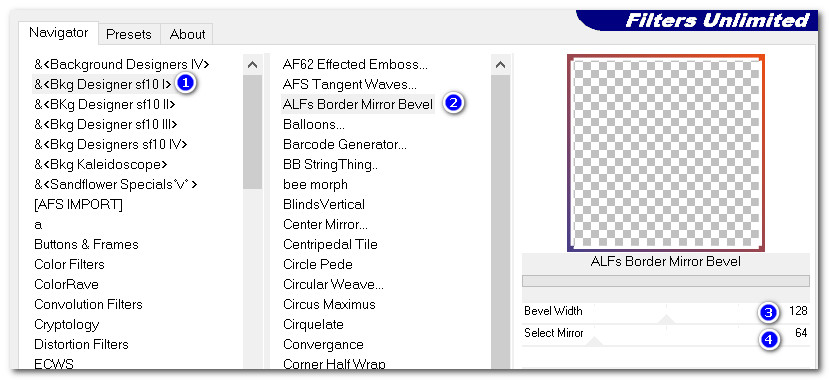Image resolution: width=829 pixels, height=380 pixels.
Task: Select Buttons & Frames category
Action: (x=86, y=245)
